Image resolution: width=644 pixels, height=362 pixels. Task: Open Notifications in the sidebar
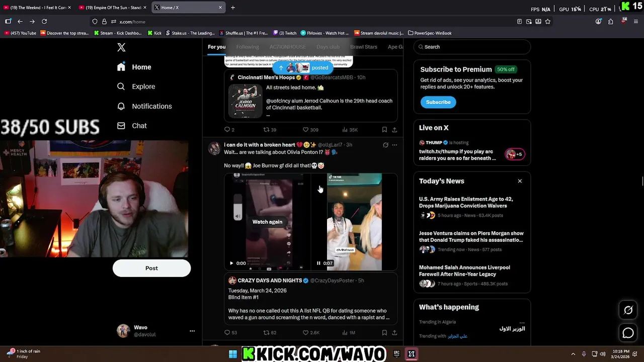click(144, 106)
